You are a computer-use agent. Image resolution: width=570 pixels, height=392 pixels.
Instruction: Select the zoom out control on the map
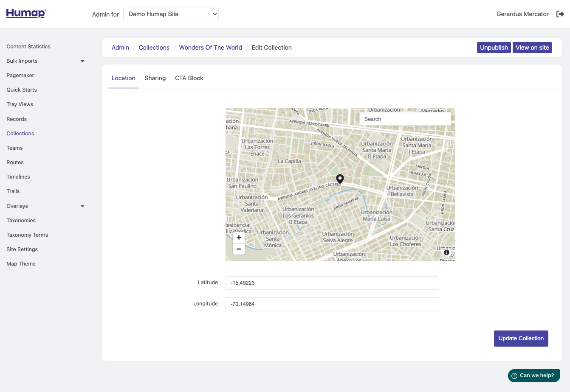pos(238,249)
